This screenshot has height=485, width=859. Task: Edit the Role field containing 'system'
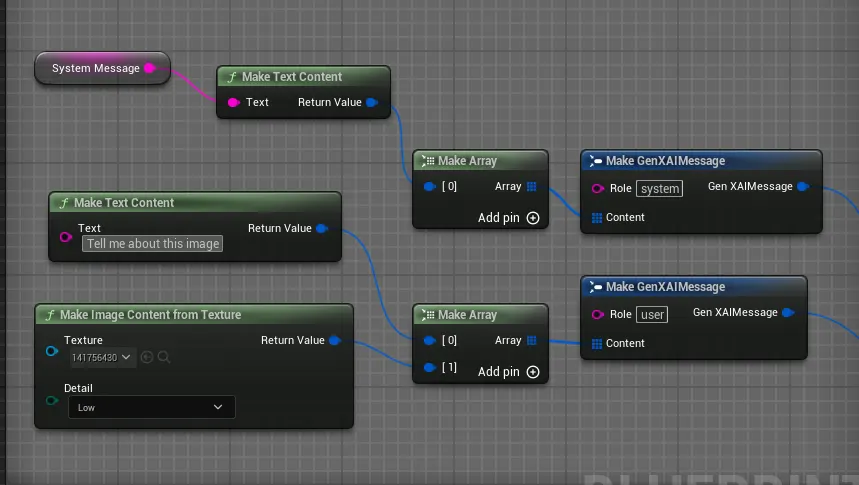coord(660,189)
